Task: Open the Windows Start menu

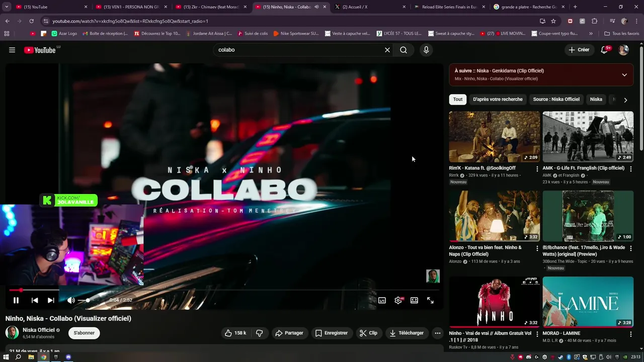Action: 6,357
